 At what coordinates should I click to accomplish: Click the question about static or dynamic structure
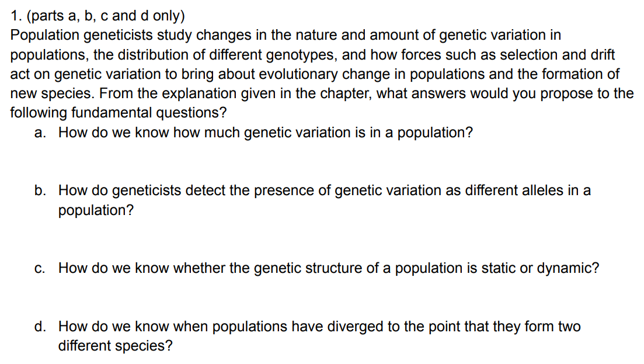point(328,268)
